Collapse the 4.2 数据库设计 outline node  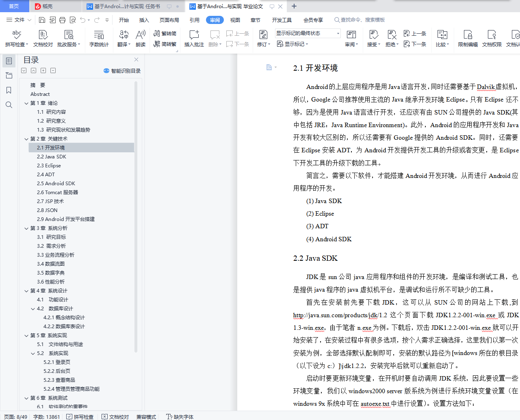(33, 309)
